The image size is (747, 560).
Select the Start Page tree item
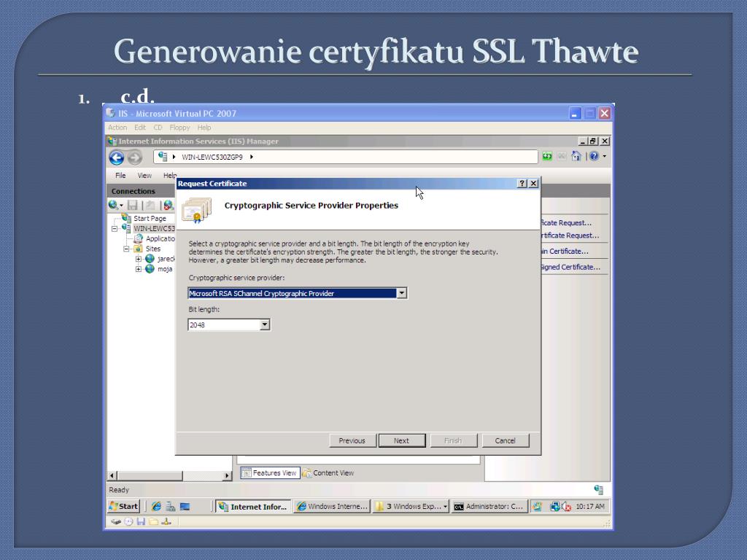pyautogui.click(x=150, y=218)
